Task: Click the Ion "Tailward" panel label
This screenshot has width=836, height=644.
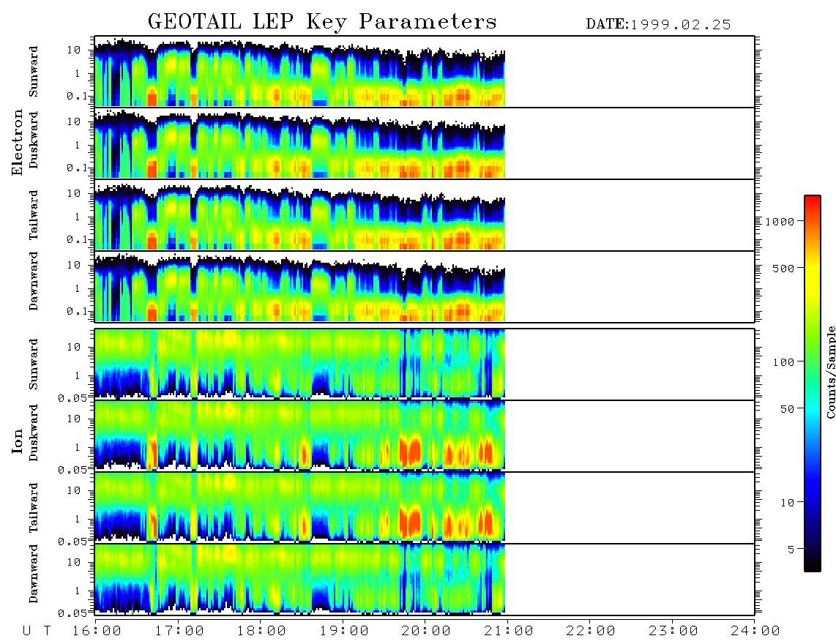Action: pyautogui.click(x=34, y=508)
